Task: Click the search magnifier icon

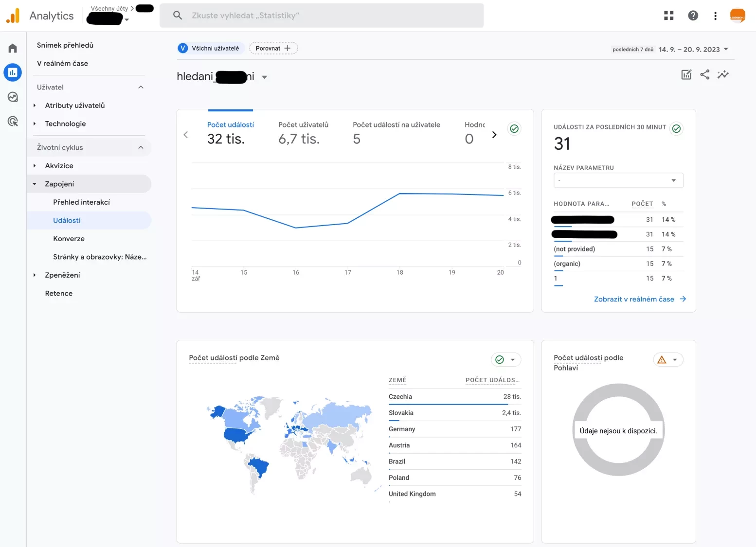Action: 178,16
